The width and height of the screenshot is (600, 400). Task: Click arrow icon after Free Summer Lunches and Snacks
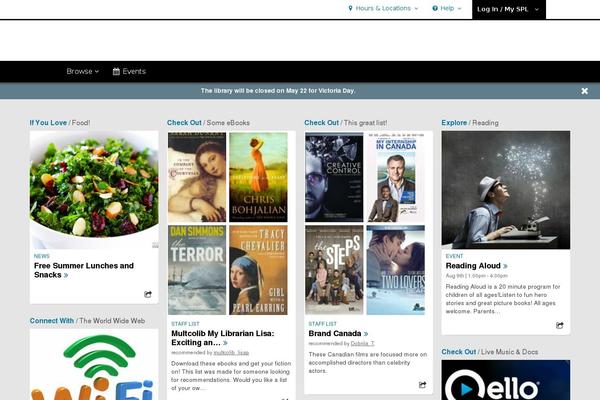[66, 275]
